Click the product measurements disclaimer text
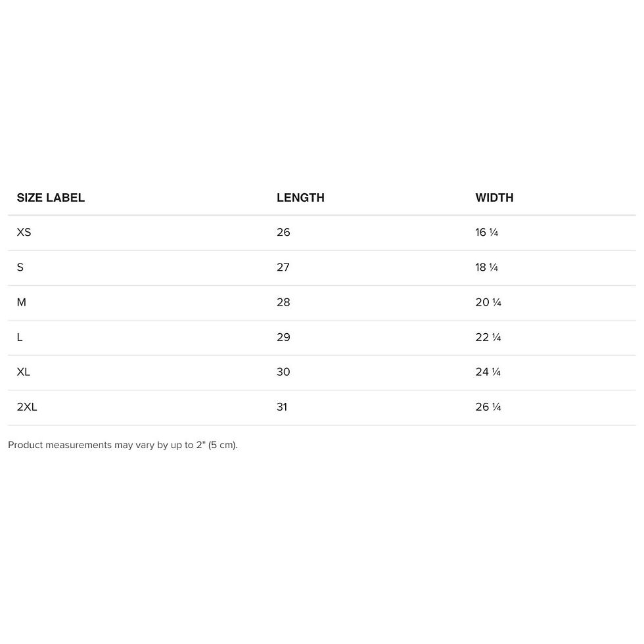 (x=123, y=446)
